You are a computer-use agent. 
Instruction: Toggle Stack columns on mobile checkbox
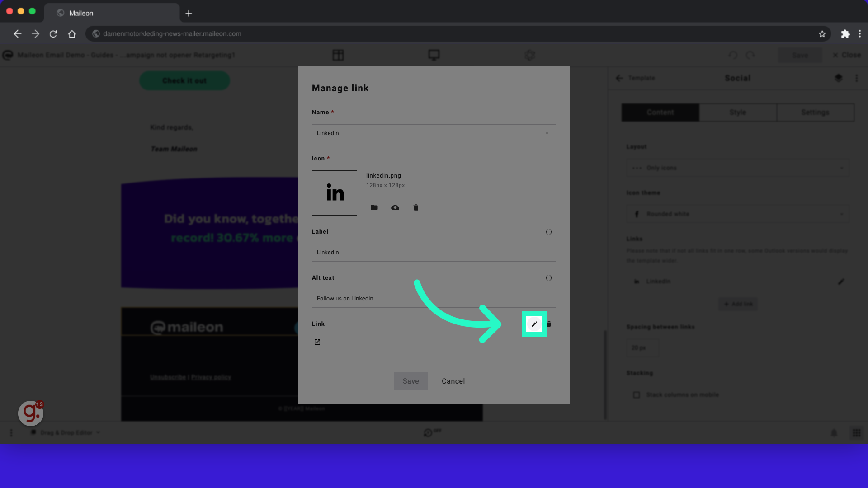point(637,395)
